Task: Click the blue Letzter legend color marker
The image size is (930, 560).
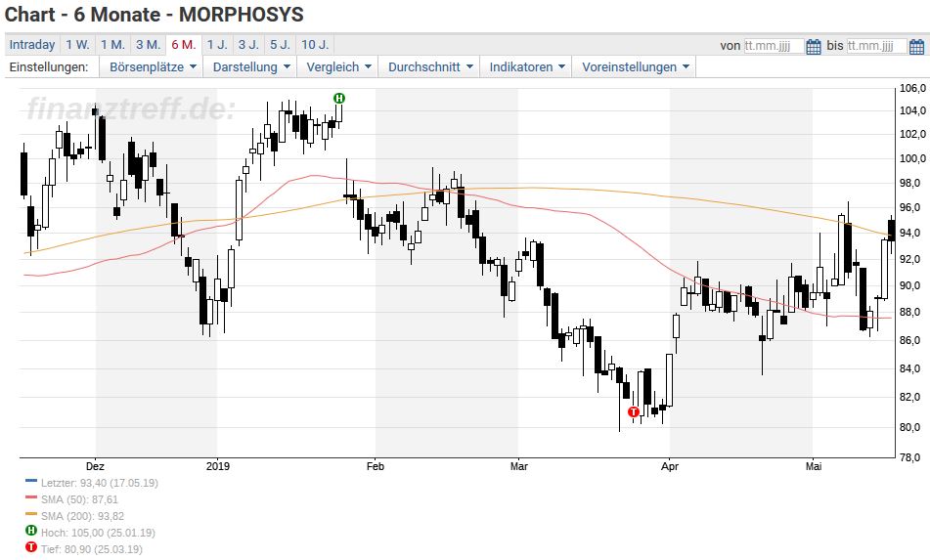Action: [x=31, y=482]
